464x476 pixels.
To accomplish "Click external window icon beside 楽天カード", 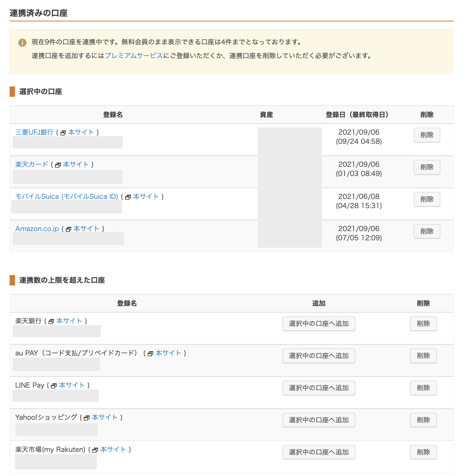I will click(58, 165).
